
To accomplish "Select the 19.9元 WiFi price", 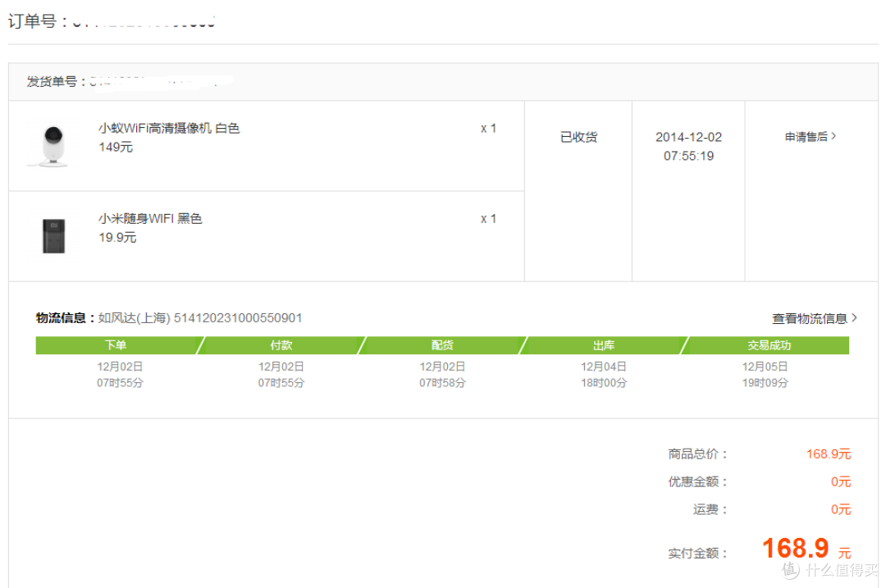I will click(117, 237).
